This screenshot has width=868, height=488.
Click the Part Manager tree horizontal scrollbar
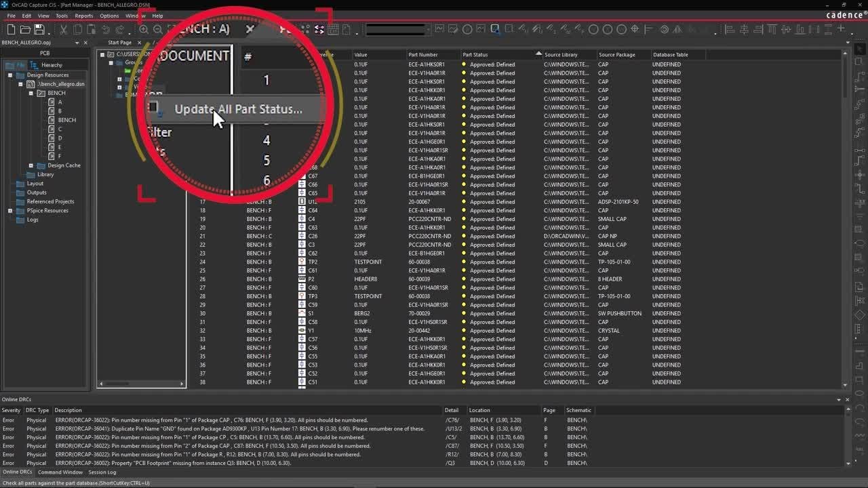141,384
